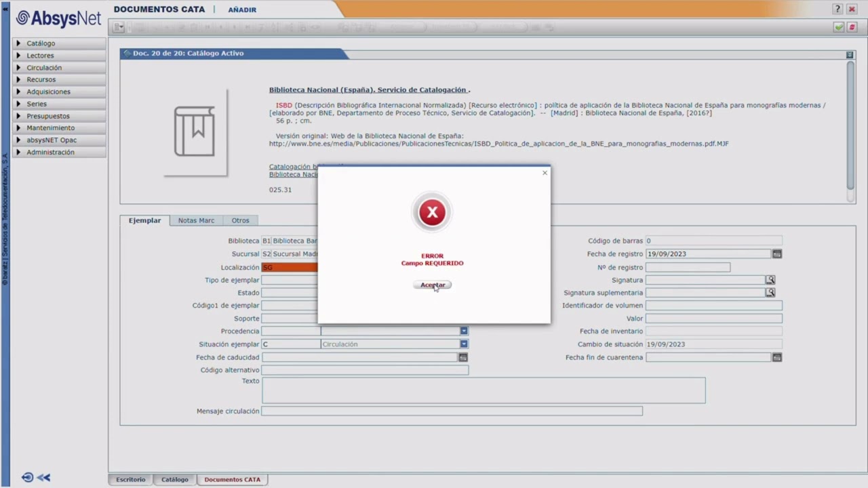Click the logout circle arrow icon
Viewport: 868px width, 488px height.
tap(28, 477)
